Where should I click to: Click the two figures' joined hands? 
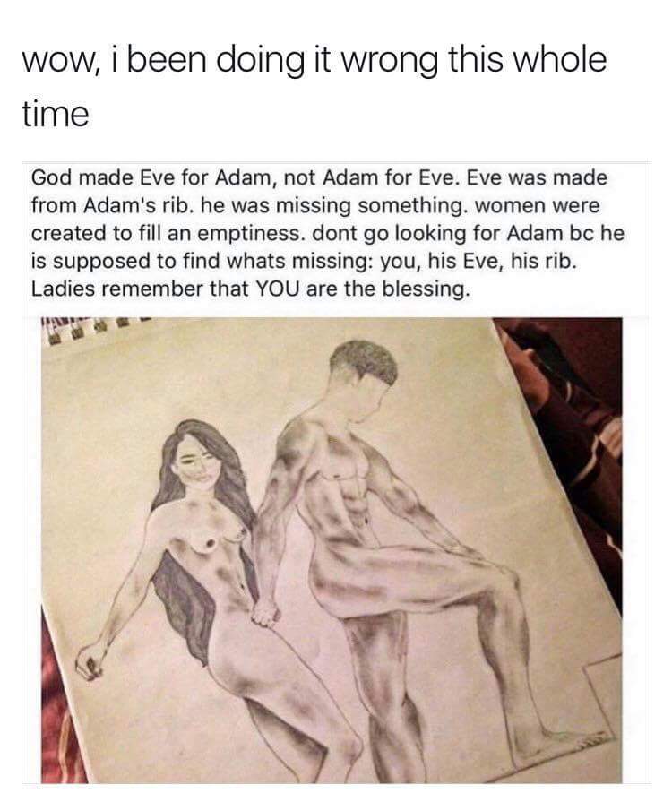(266, 613)
